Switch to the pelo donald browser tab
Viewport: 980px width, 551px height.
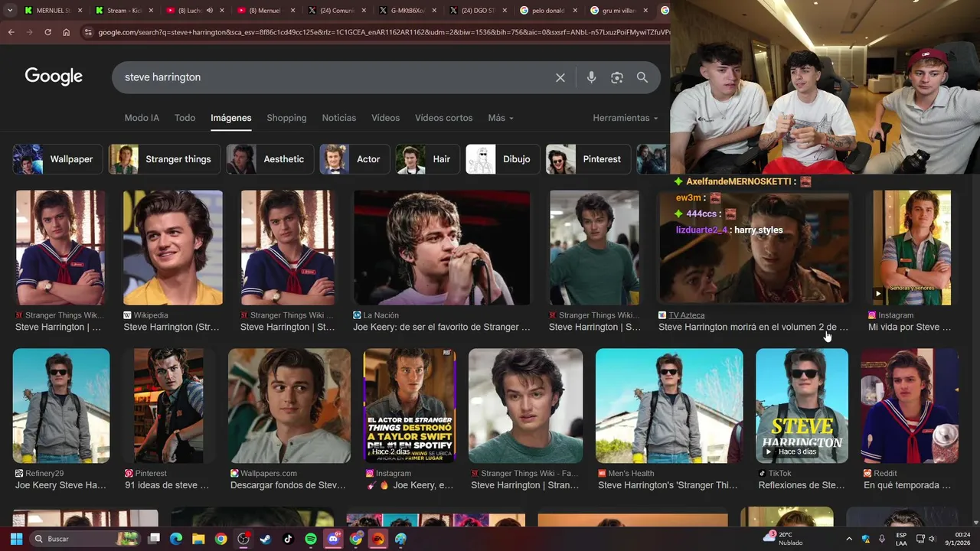pos(547,11)
